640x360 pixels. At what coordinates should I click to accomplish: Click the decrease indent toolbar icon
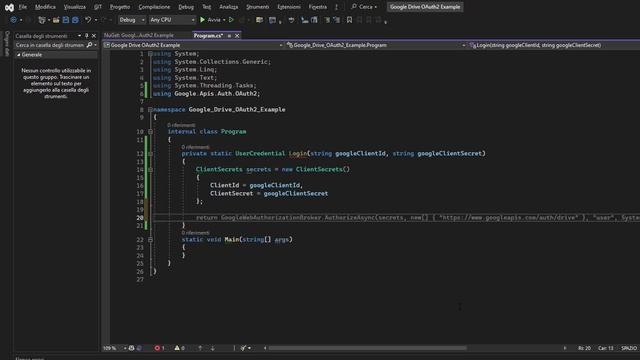click(x=304, y=20)
